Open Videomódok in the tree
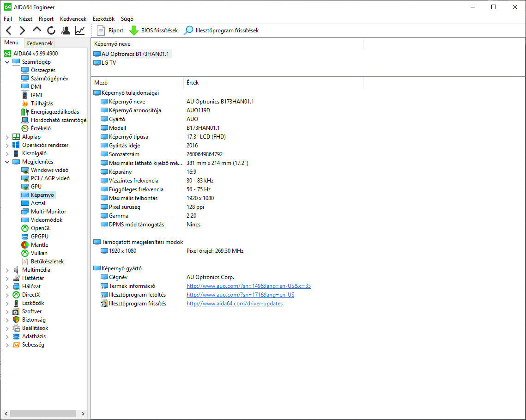526x420 pixels. pos(47,220)
